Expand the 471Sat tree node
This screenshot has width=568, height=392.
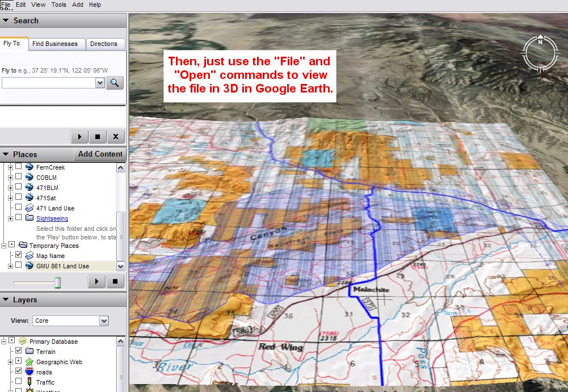pos(10,198)
